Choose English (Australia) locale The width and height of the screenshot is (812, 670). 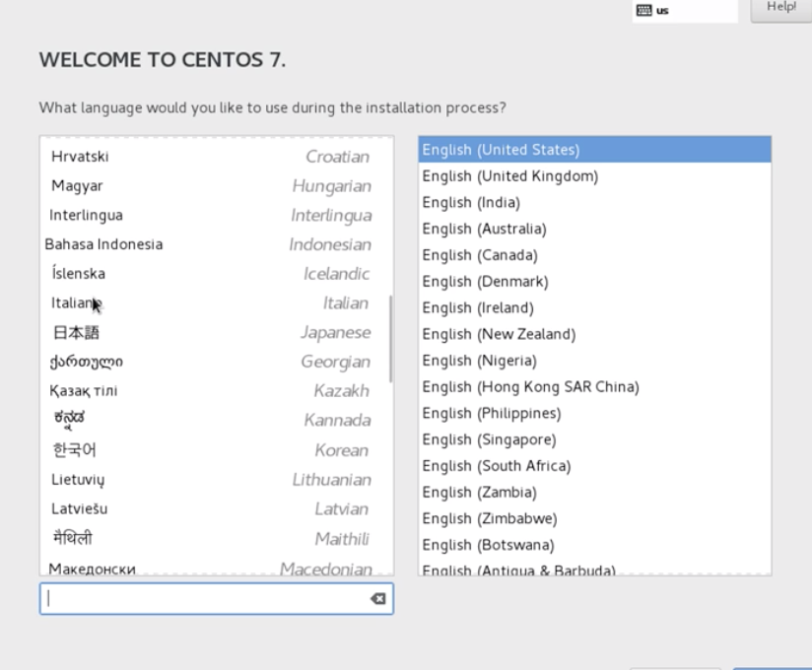pos(594,229)
